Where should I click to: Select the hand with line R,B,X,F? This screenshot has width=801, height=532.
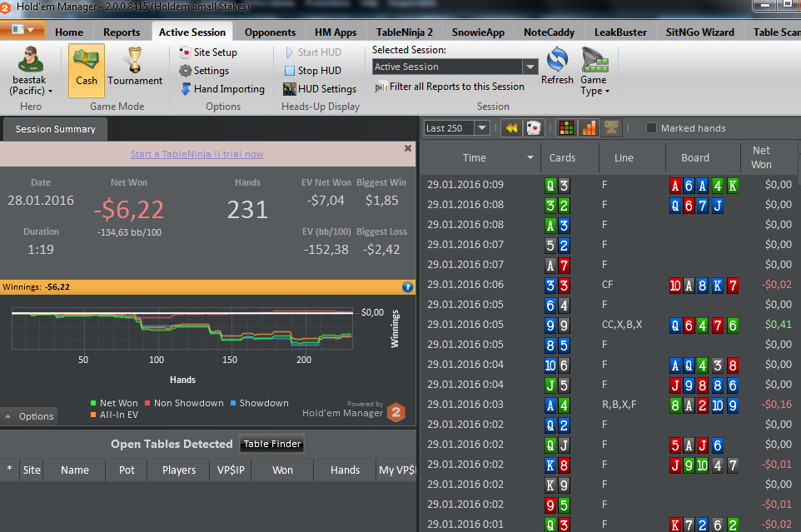tap(609, 405)
